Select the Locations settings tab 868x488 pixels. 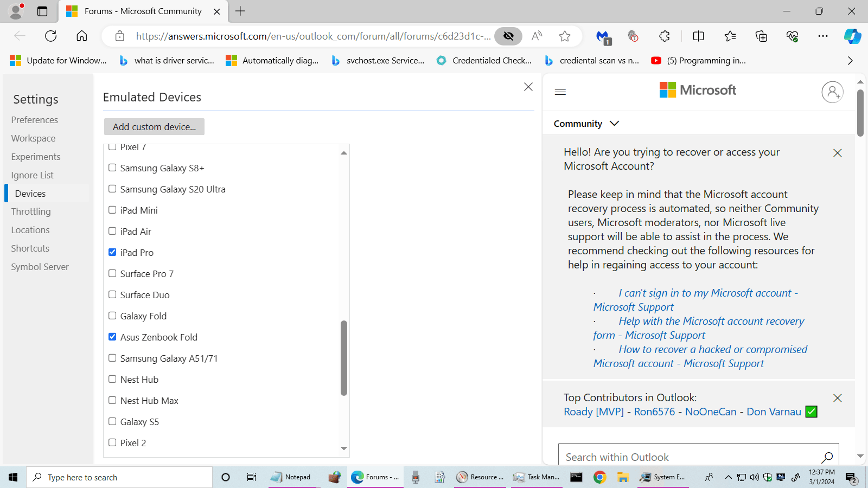tap(30, 230)
